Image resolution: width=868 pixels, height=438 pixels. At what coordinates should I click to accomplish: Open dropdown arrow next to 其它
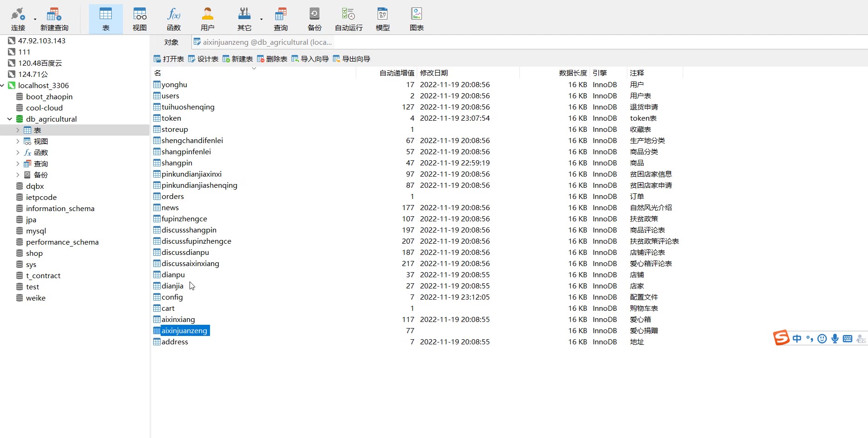[x=261, y=20]
